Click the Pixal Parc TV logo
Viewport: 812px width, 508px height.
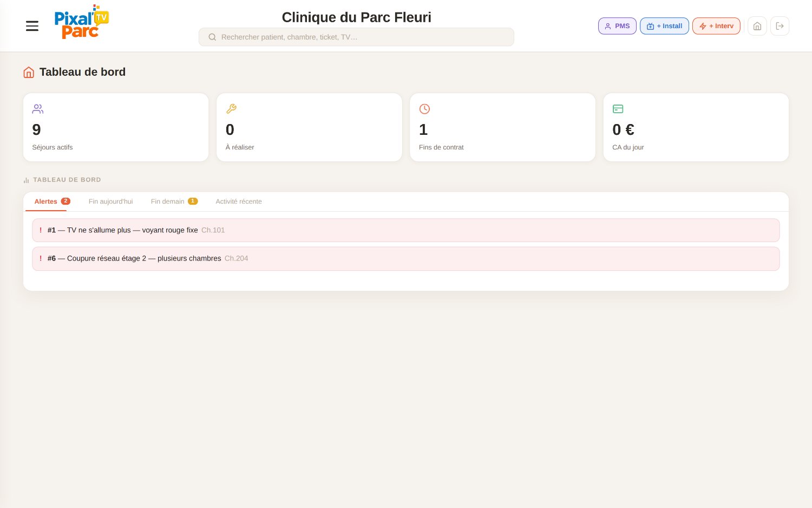[81, 22]
